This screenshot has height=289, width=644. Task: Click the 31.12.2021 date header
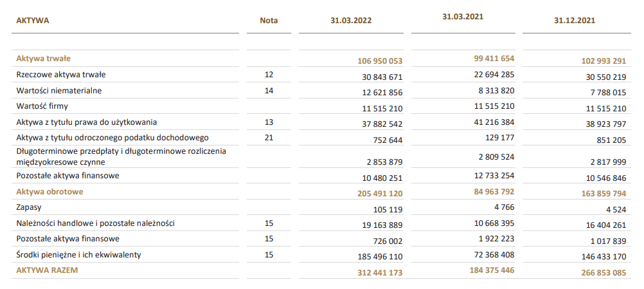tap(574, 21)
